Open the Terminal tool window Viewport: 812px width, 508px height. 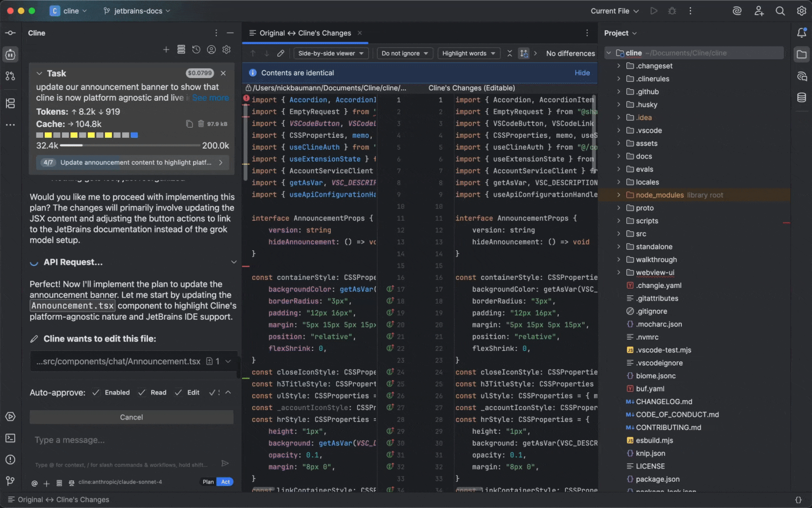10,438
